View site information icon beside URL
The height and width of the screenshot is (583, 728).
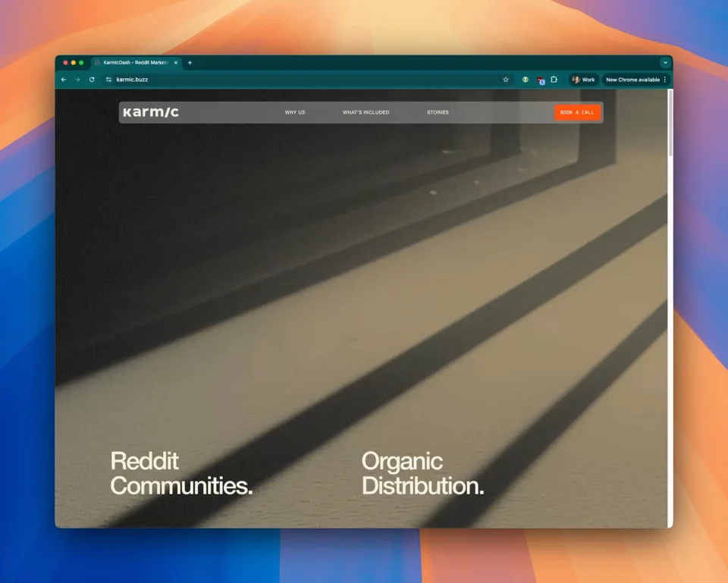tap(108, 80)
